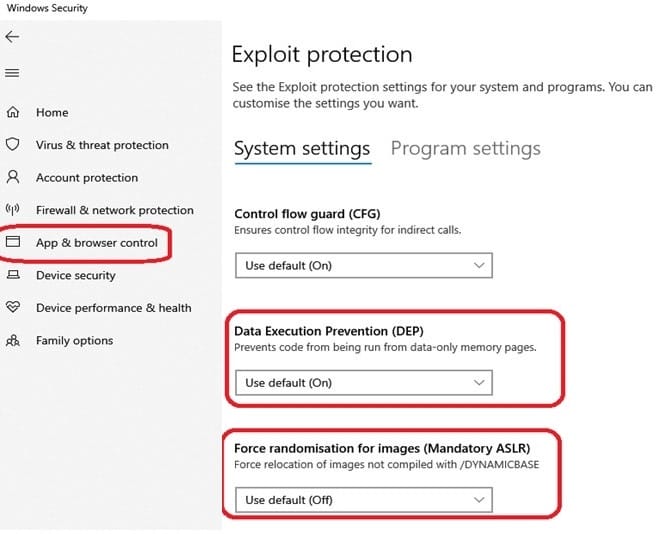Open Device performance & health section
Viewport: 666px width, 534px height.
[x=114, y=308]
